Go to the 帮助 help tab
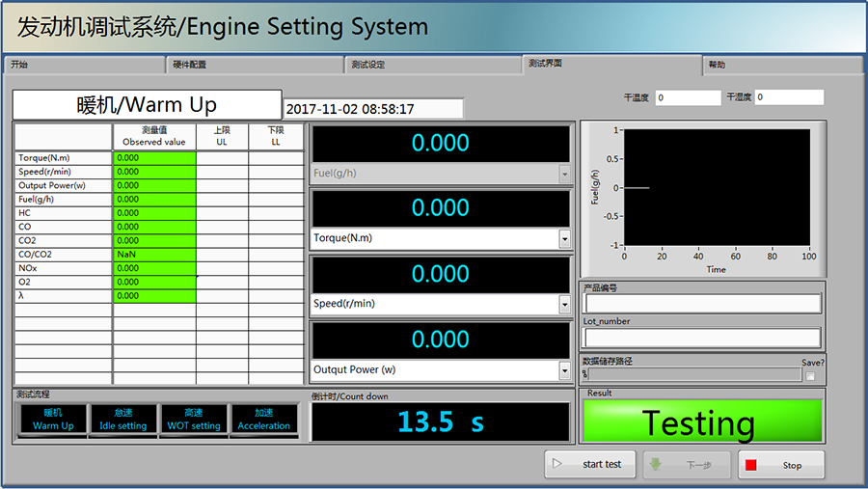The width and height of the screenshot is (868, 489). point(781,65)
